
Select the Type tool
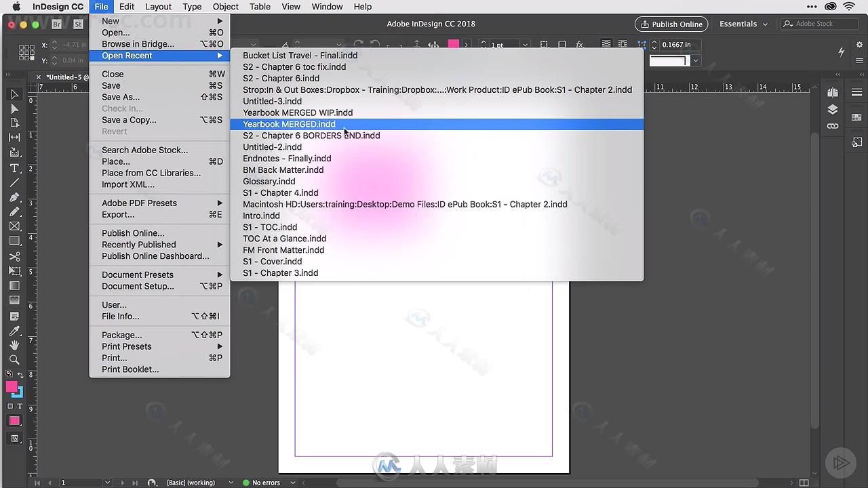14,168
